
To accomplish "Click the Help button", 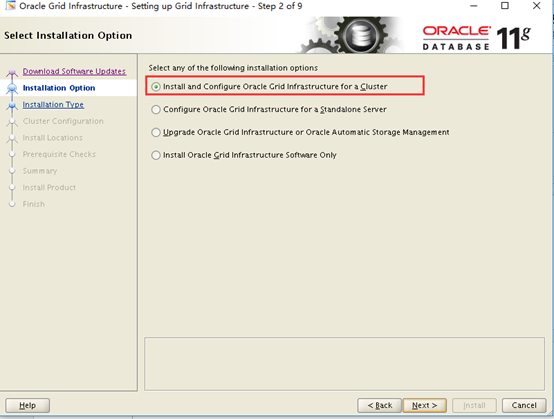I will 28,405.
